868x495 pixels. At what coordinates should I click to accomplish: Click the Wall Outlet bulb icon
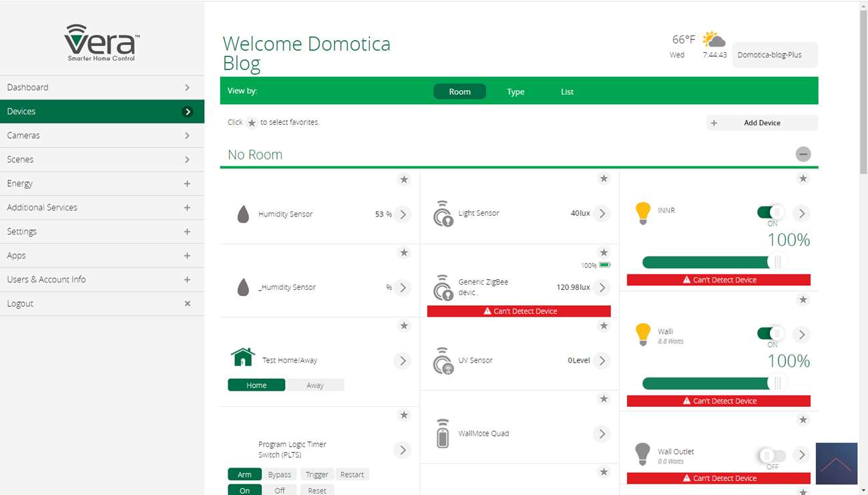tap(642, 454)
